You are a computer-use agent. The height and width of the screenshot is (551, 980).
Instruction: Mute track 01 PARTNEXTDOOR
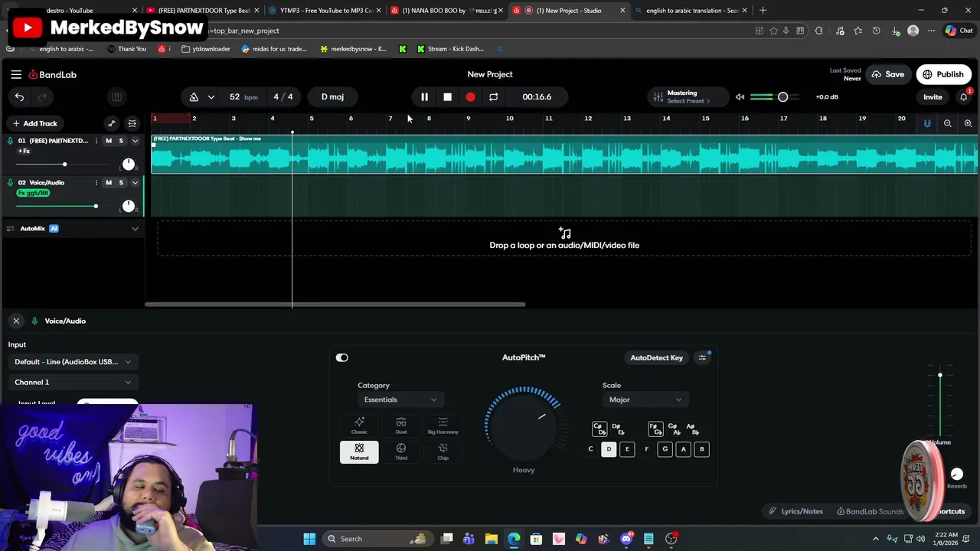[x=109, y=141]
